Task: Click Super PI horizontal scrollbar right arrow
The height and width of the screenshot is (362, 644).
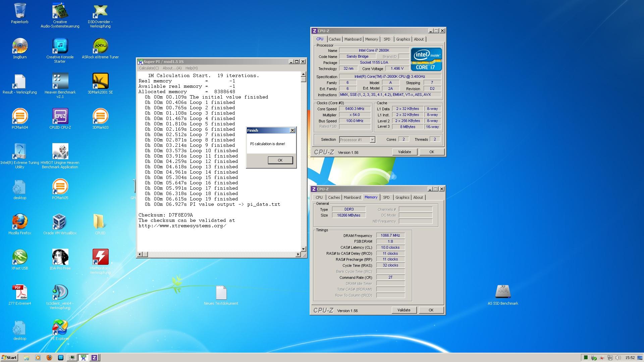Action: [x=298, y=254]
